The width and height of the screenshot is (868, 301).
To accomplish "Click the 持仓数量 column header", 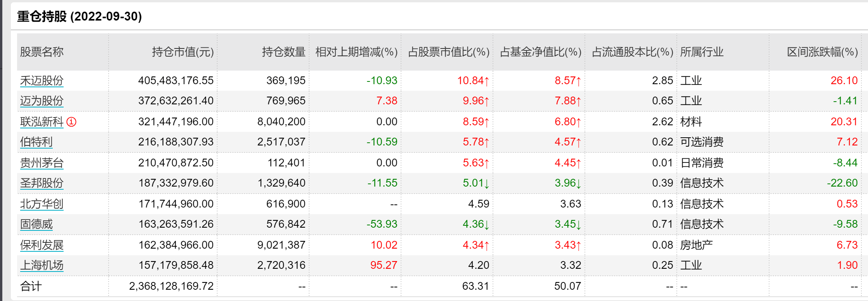I will [x=284, y=52].
